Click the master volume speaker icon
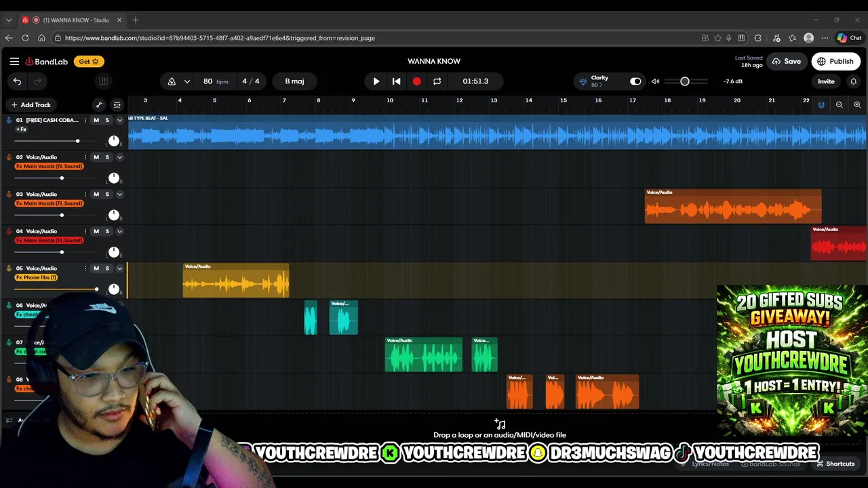 (655, 81)
